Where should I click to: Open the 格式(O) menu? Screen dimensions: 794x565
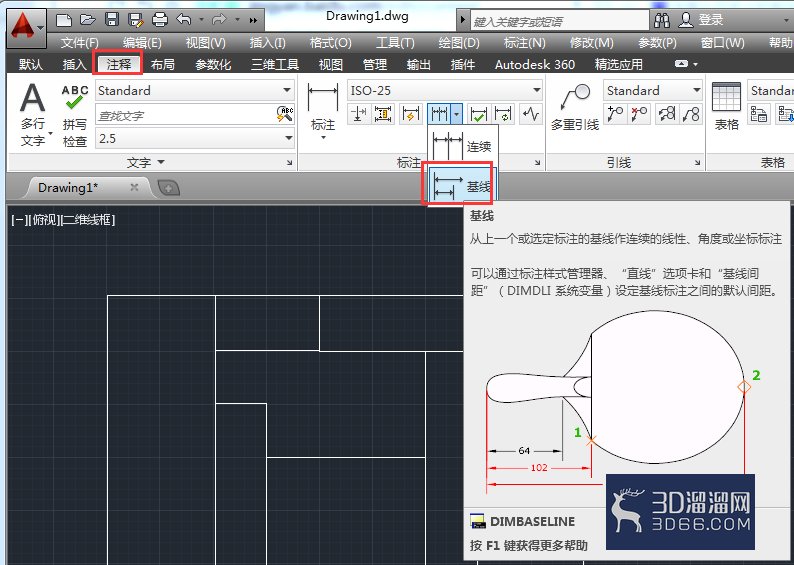pyautogui.click(x=331, y=43)
